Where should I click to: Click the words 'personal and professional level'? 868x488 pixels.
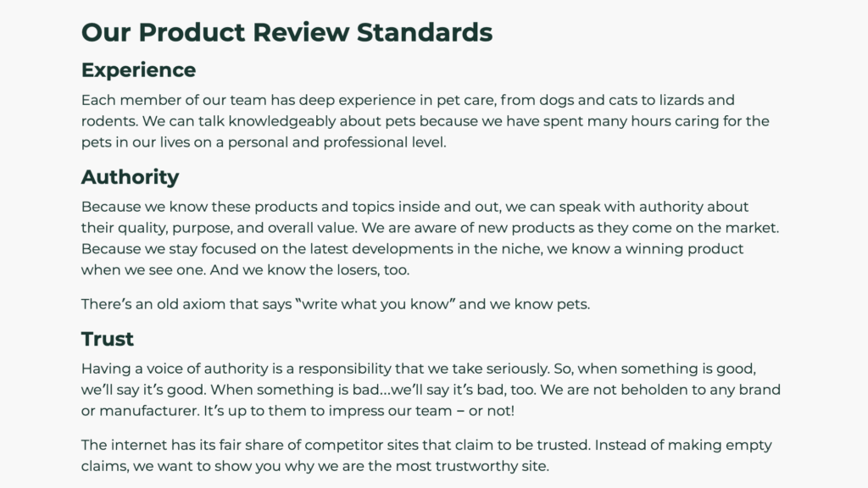pos(336,142)
